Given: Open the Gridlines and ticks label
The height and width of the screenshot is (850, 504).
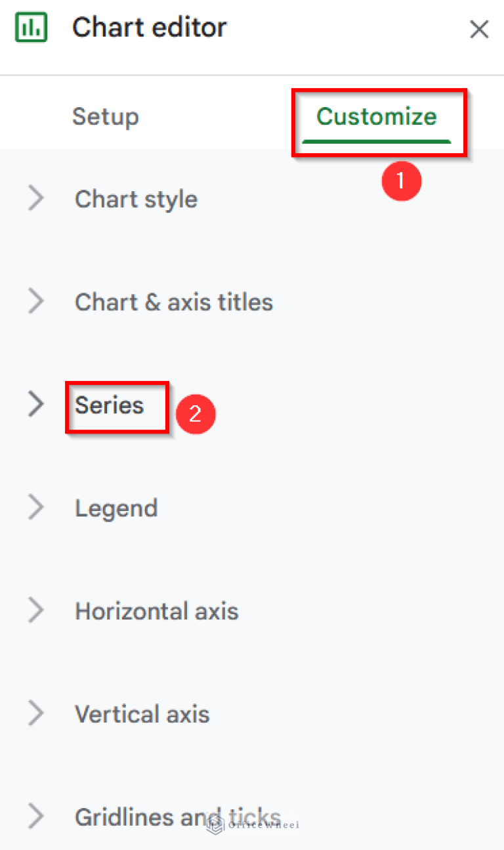Looking at the screenshot, I should point(177,816).
